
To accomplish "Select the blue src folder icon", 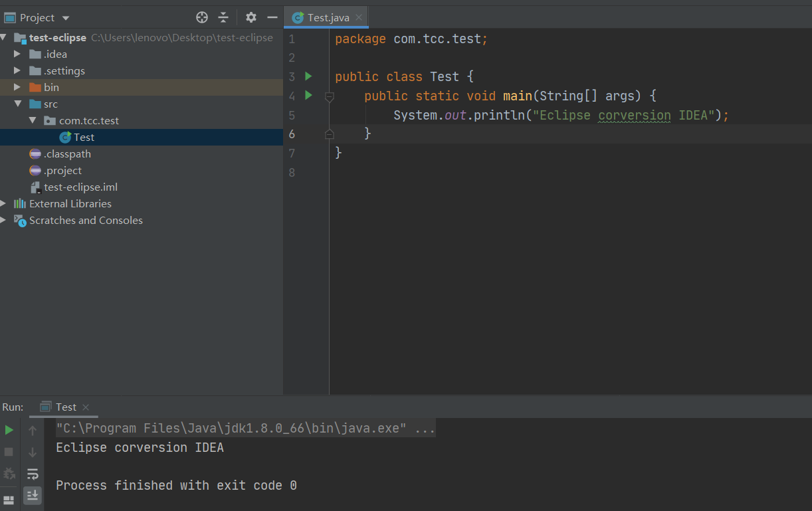I will coord(35,104).
